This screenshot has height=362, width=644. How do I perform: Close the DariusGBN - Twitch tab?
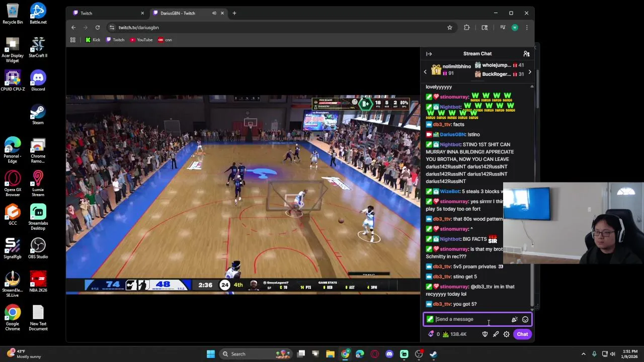[222, 13]
